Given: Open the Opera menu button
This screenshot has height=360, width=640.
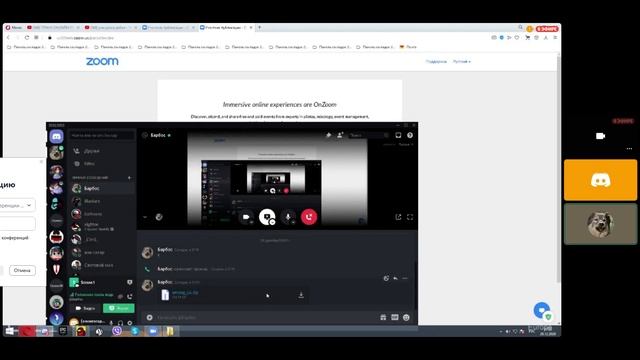Looking at the screenshot, I should 14,27.
